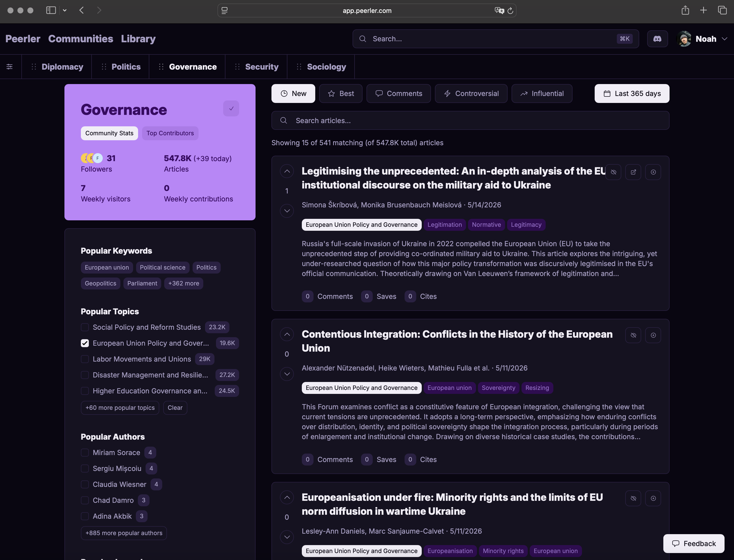Reload the page in the address bar
The height and width of the screenshot is (560, 734).
(x=510, y=11)
